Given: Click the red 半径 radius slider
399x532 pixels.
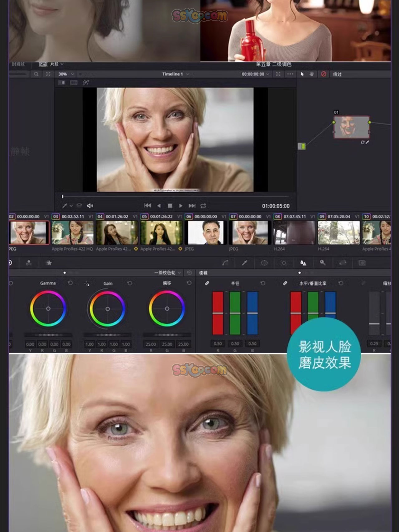Looking at the screenshot, I should [218, 313].
